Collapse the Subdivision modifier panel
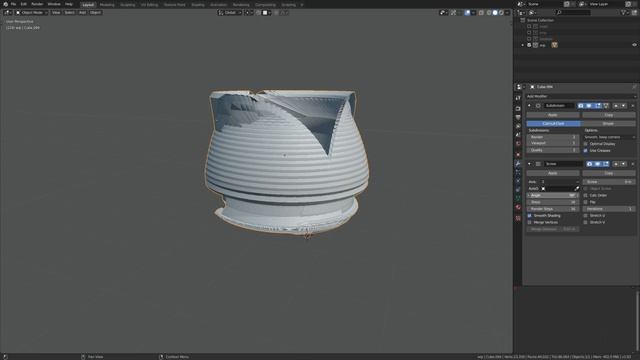 click(x=529, y=106)
